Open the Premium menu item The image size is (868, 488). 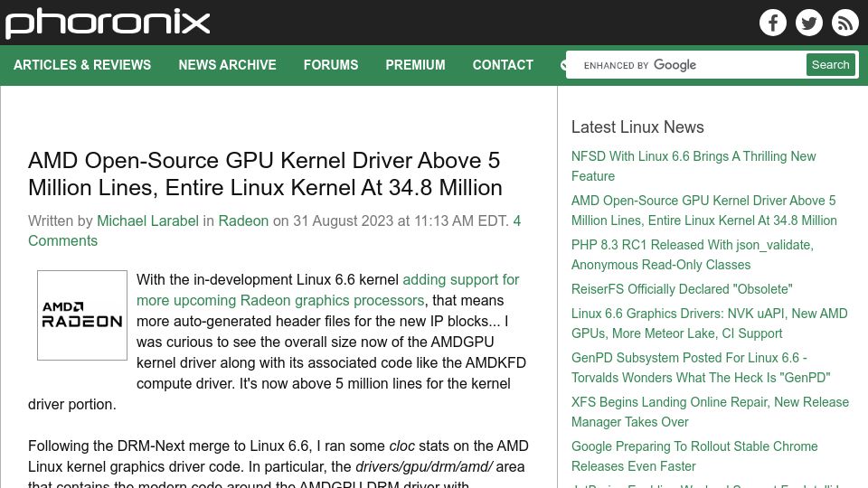(415, 65)
